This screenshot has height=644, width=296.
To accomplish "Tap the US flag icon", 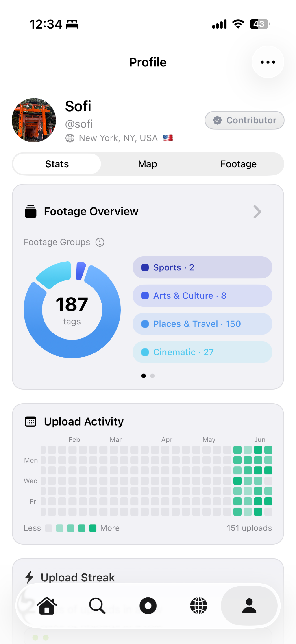I will [x=168, y=138].
